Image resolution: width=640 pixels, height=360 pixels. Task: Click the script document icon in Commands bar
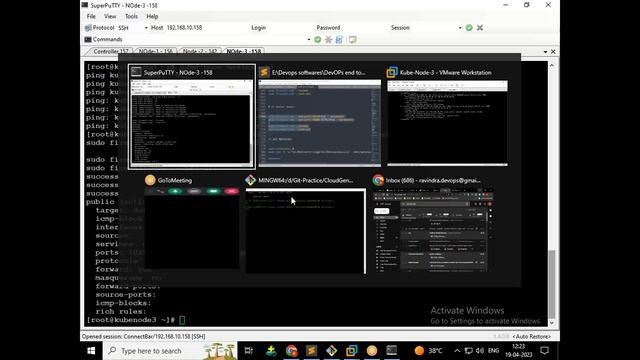coord(339,40)
